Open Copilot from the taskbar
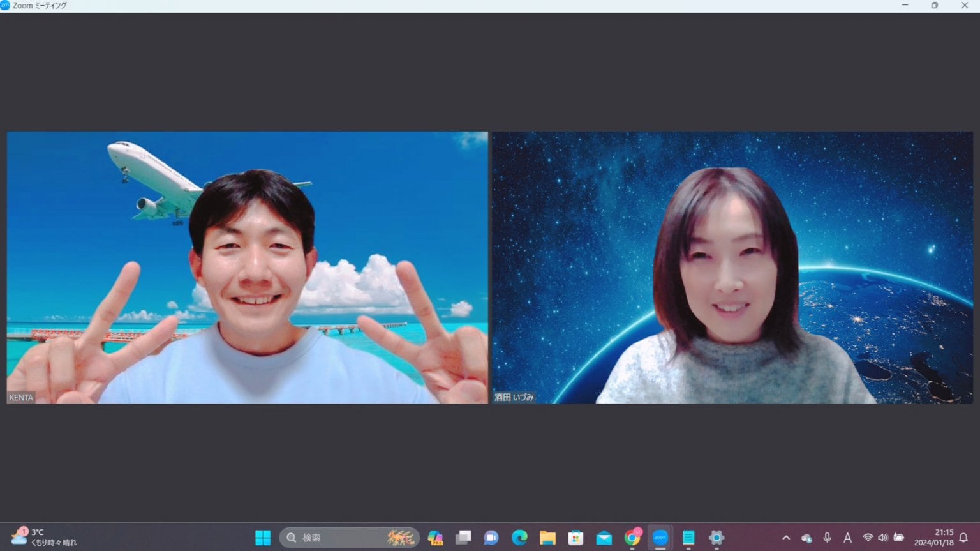 click(435, 538)
